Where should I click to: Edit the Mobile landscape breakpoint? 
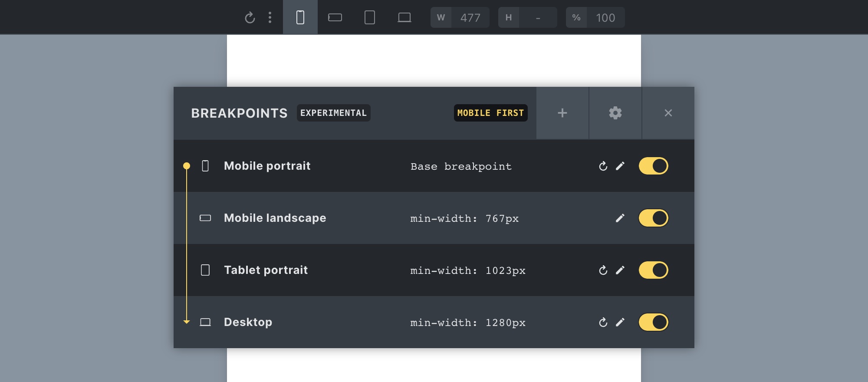click(620, 218)
